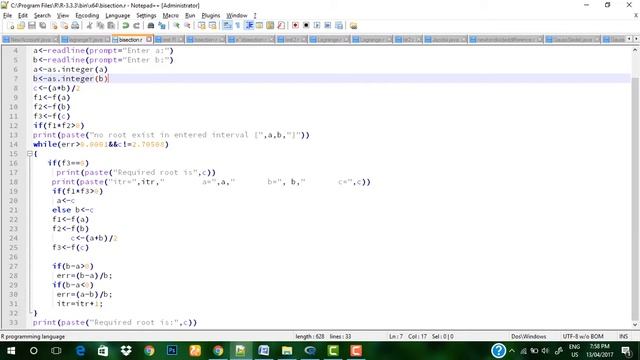Open the Macro menu
This screenshot has height=360, width=640.
[171, 16]
